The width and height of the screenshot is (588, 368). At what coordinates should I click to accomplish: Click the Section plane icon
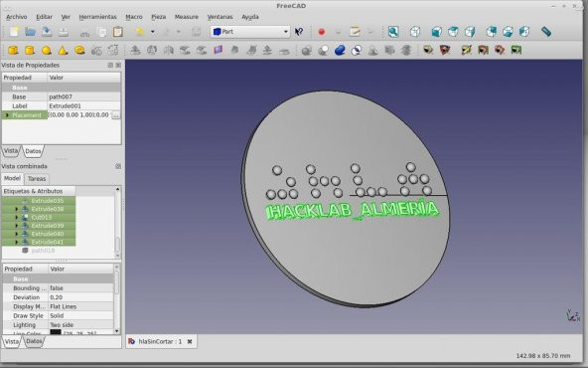218,50
